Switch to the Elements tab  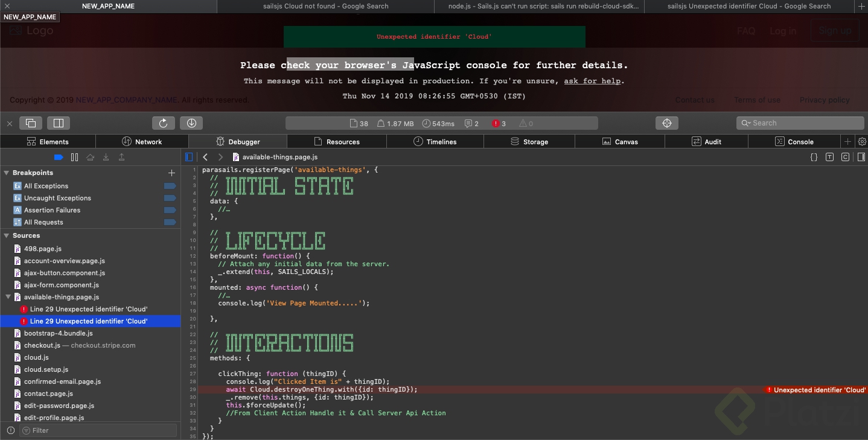tap(48, 142)
